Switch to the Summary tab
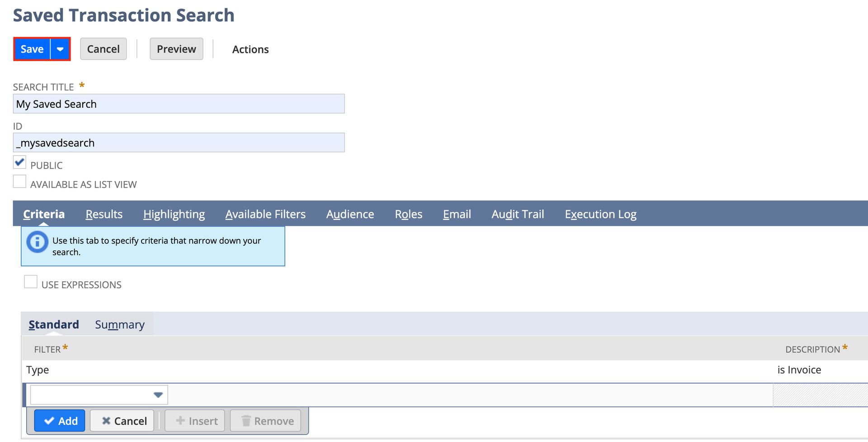 click(x=119, y=324)
